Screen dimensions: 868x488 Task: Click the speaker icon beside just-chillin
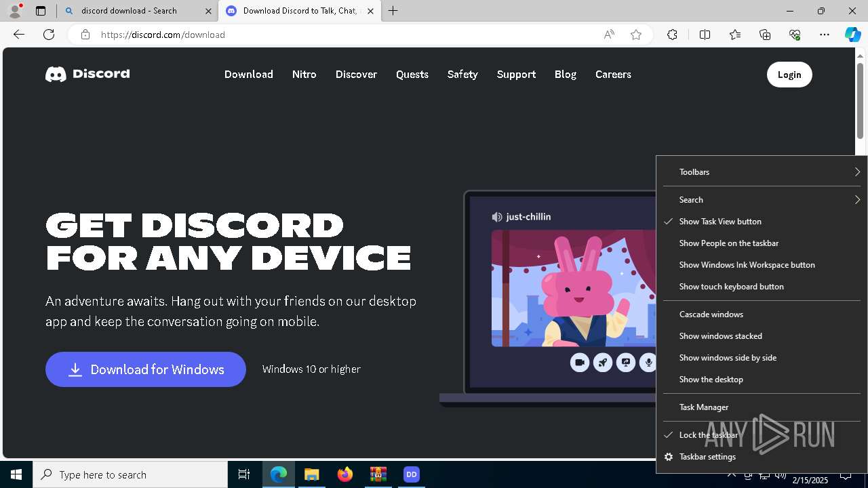click(497, 217)
